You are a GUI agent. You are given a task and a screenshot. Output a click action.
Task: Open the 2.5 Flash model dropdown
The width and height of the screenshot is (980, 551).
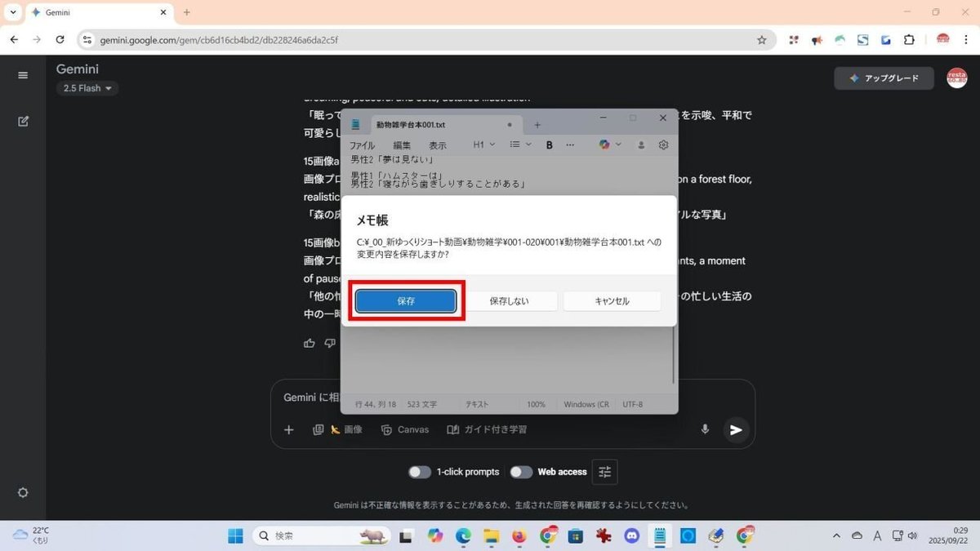pos(86,88)
